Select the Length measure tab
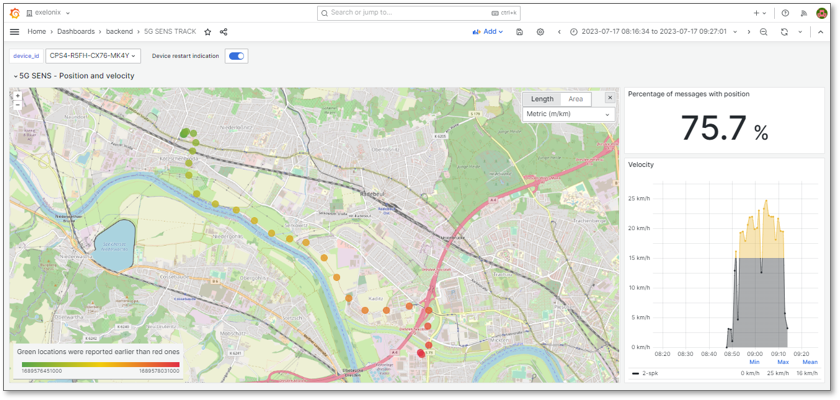 pos(542,99)
